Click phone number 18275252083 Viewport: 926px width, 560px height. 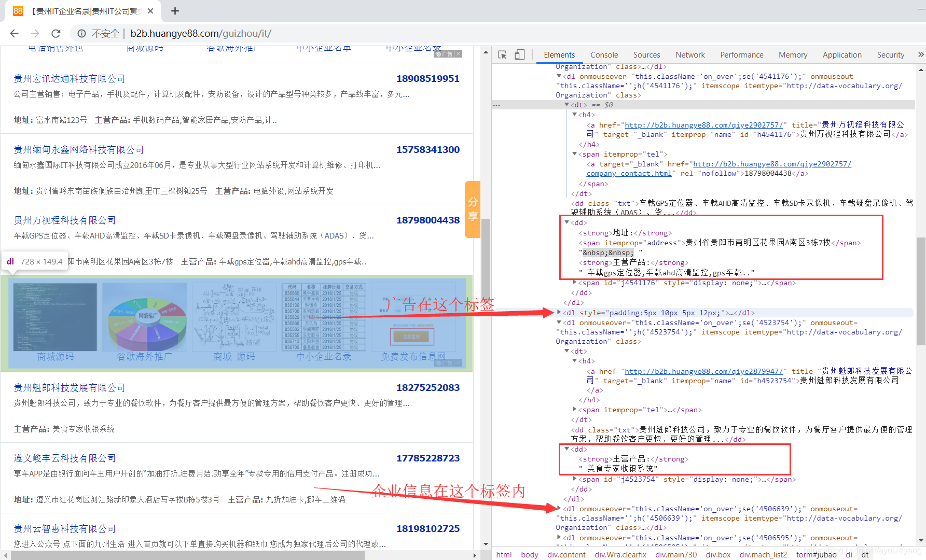point(428,388)
